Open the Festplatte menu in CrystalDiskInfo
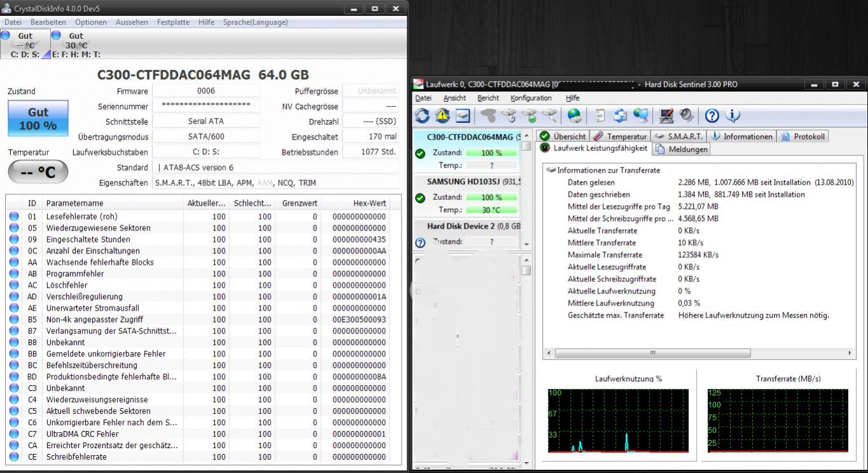Screen dimensions: 868x473 click(173, 22)
